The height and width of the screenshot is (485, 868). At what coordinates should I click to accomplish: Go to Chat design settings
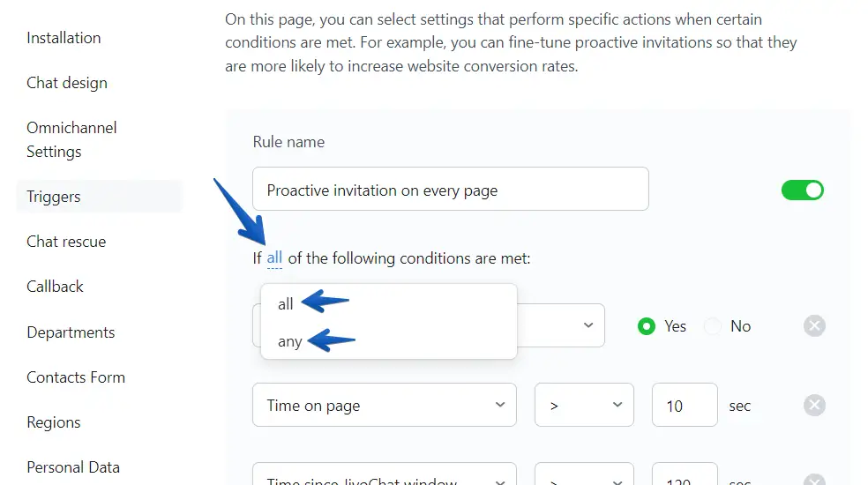[67, 83]
